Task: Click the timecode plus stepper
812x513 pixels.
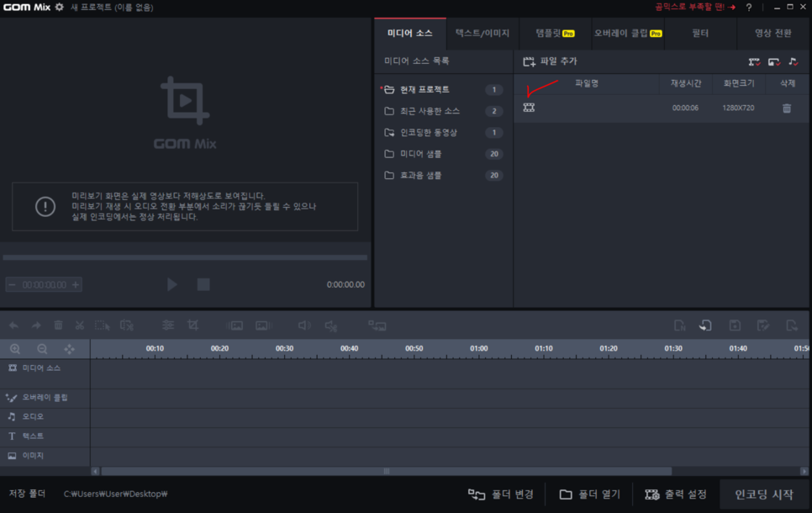Action: 76,284
